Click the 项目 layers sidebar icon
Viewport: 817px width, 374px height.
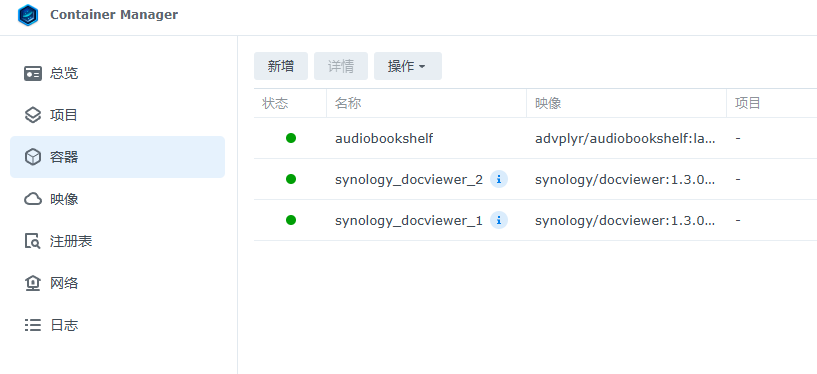(33, 115)
